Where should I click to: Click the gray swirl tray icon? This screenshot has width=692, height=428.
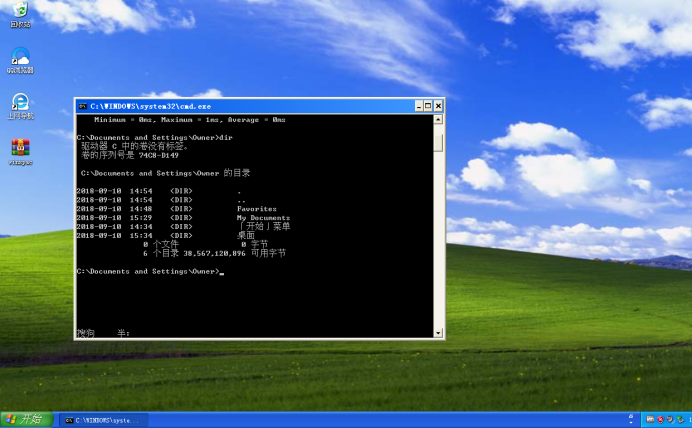pyautogui.click(x=670, y=420)
